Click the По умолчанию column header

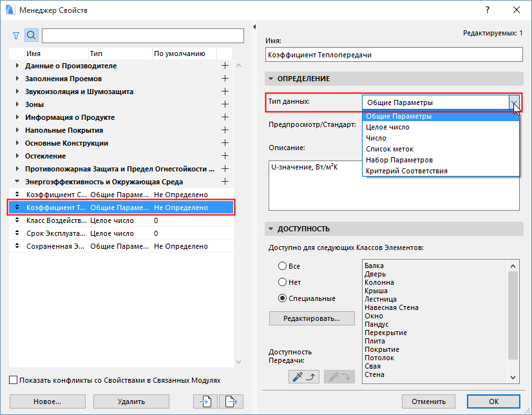(x=184, y=53)
